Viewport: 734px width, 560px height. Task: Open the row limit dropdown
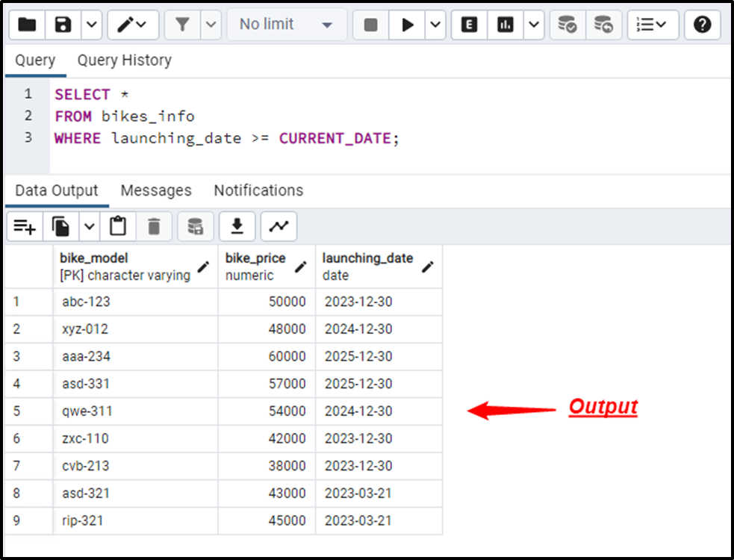tap(285, 24)
